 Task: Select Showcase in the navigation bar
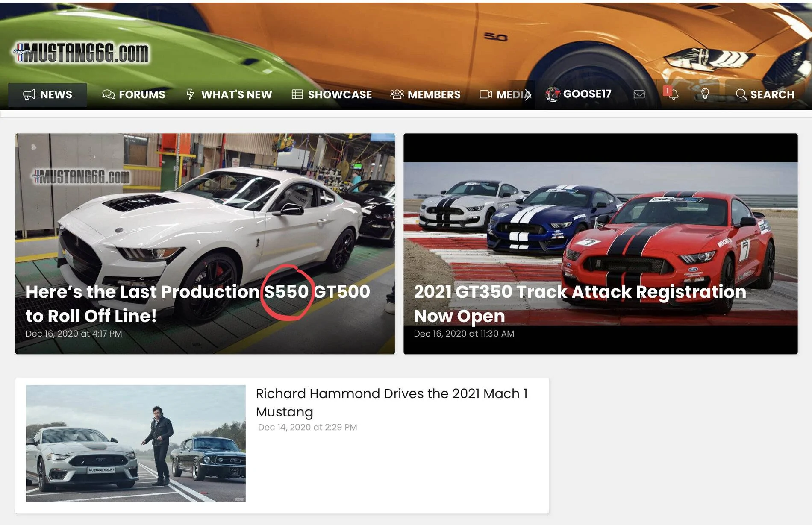pos(332,94)
